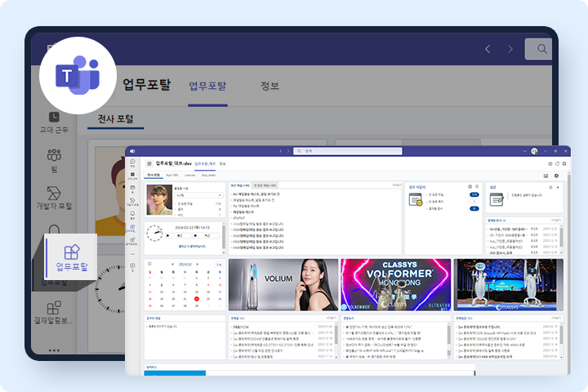Switch to the kyo-100 sub-tab
The height and width of the screenshot is (392, 588).
click(x=172, y=176)
